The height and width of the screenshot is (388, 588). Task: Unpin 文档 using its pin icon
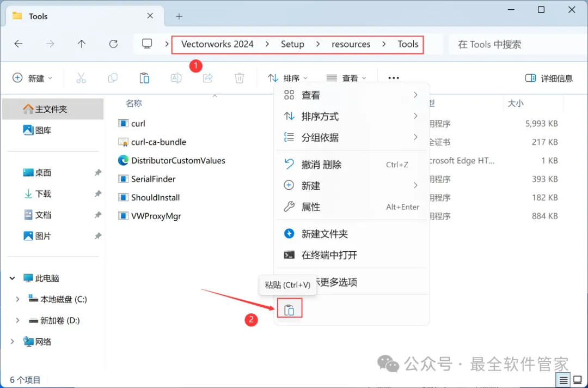point(98,215)
